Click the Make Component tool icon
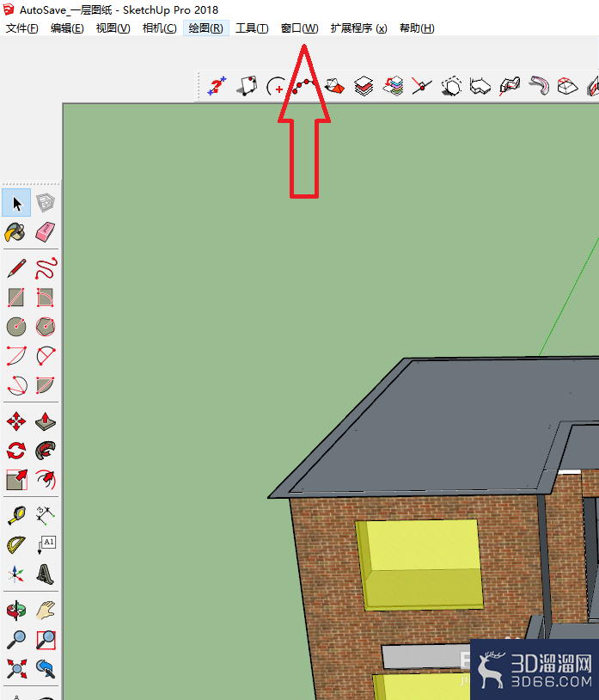 click(x=45, y=203)
